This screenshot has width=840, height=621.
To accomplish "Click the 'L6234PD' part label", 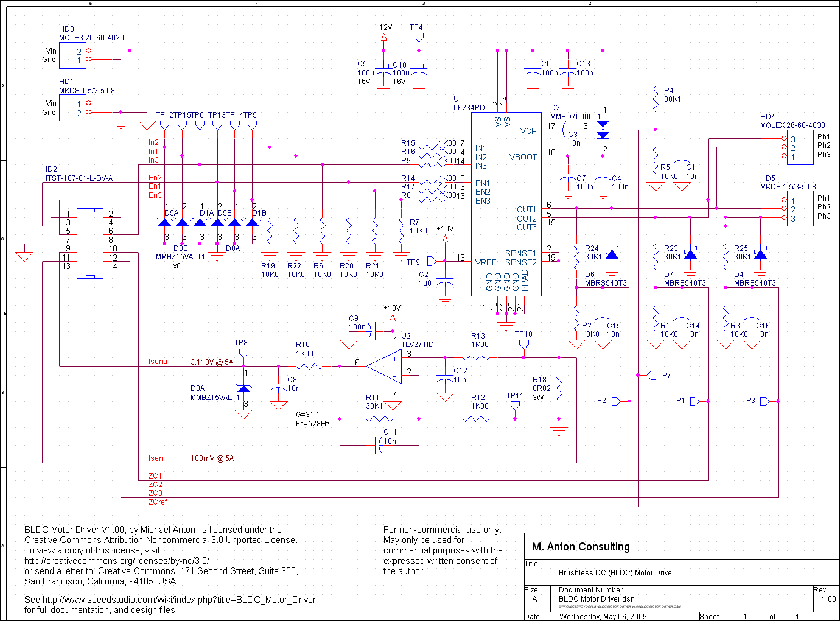I will 469,108.
